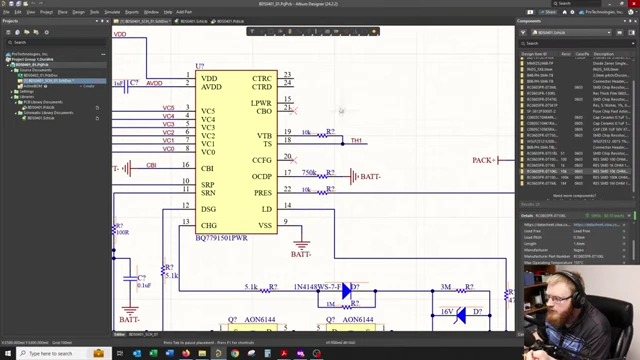
Task: Open Windows Start menu
Action: pos(8,353)
